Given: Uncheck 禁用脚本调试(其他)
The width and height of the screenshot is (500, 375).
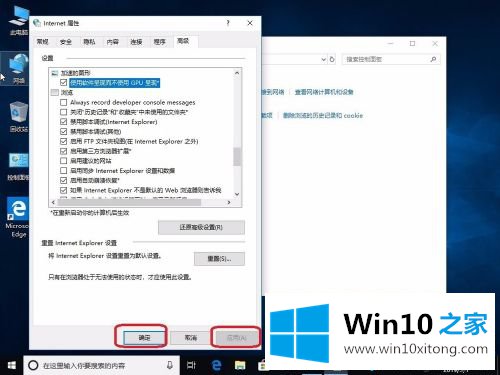Looking at the screenshot, I should click(63, 132).
